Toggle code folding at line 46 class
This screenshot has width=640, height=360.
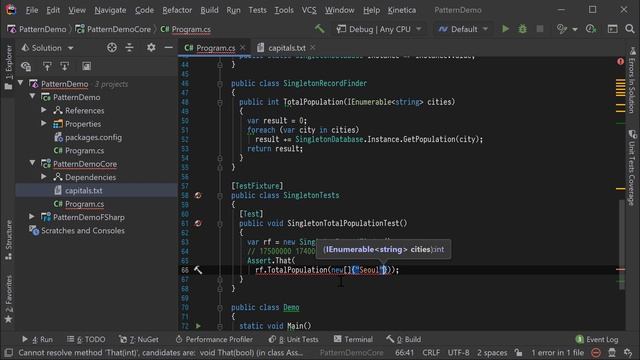click(x=220, y=83)
